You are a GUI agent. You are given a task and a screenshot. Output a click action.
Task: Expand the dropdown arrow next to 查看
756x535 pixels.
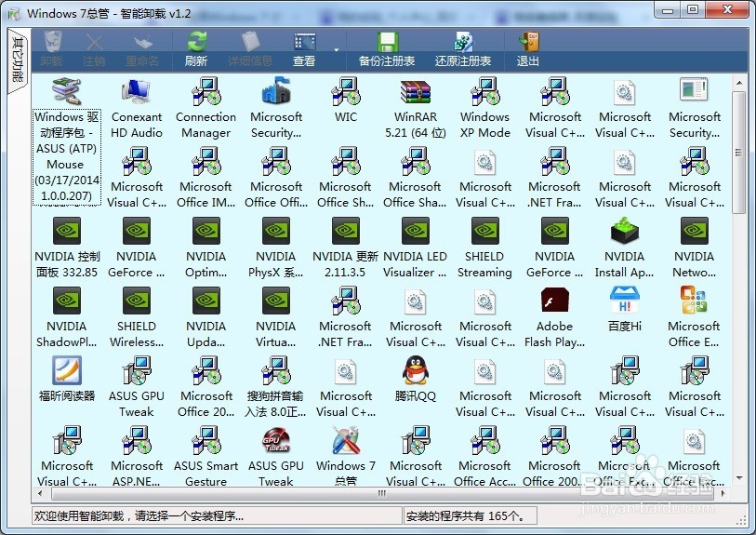pos(336,49)
